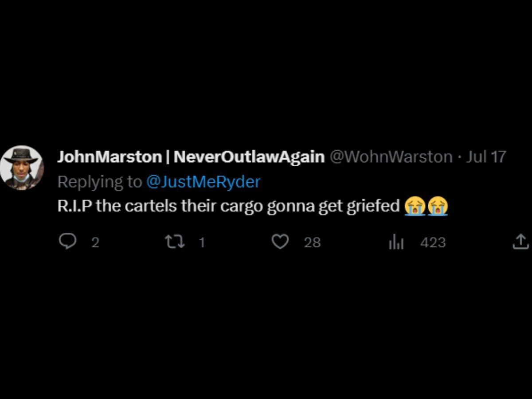532x399 pixels.
Task: Open view analytics bar chart icon
Action: (x=396, y=242)
